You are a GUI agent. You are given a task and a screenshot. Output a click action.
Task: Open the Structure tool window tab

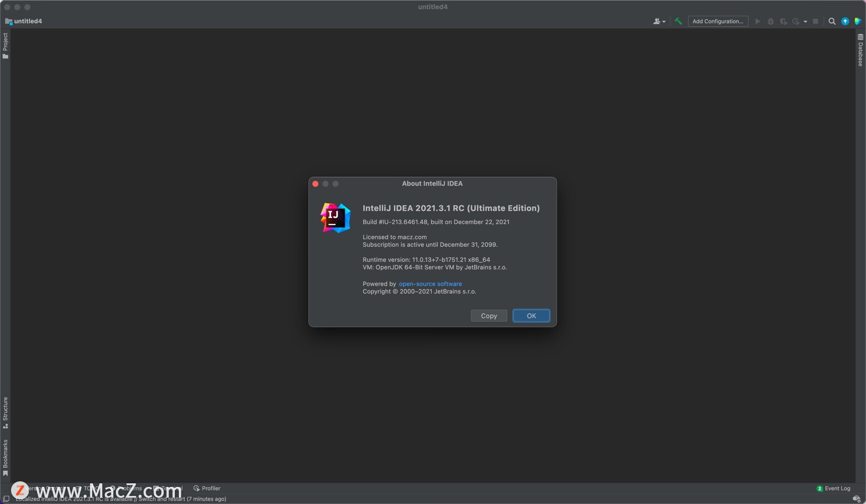click(x=5, y=413)
